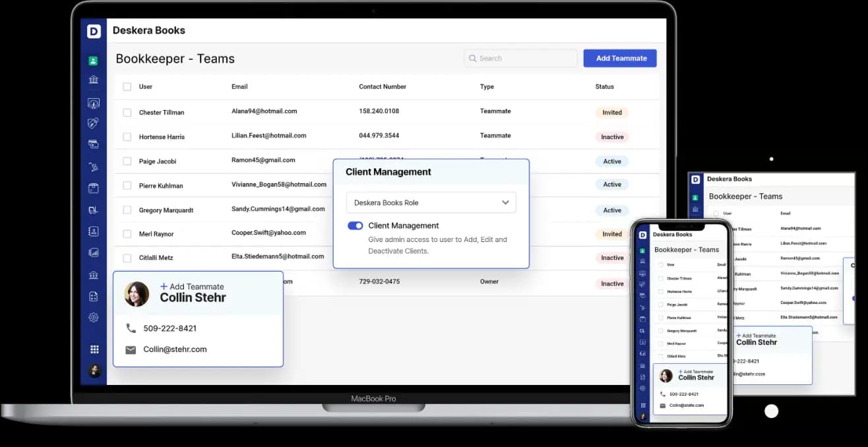Click Collin Stehr's name on the phone screen
Screen dimensions: 868x447
696,378
